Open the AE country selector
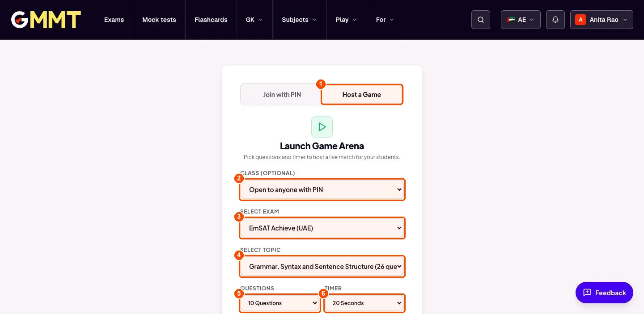This screenshot has height=314, width=644. (521, 20)
